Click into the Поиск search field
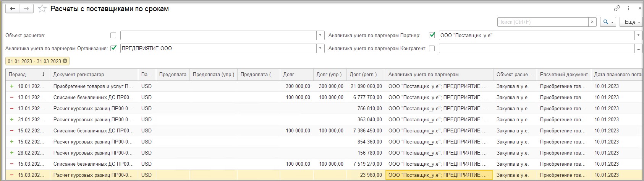This screenshot has height=181, width=644. (542, 22)
